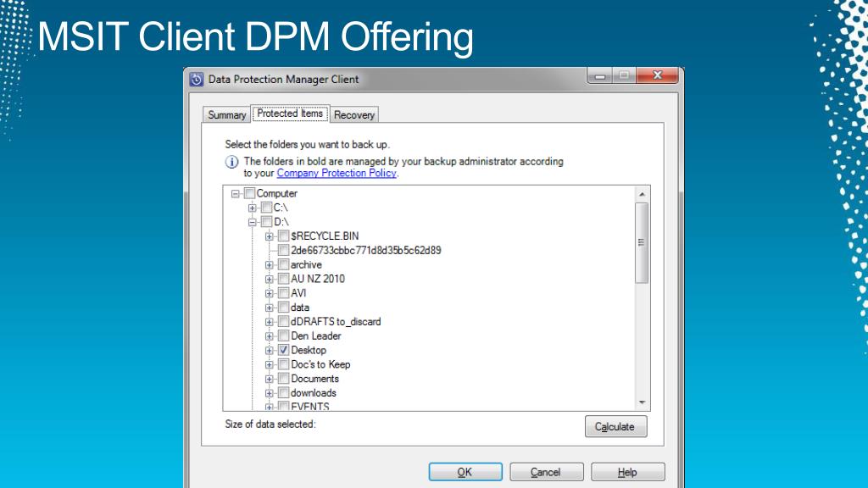Viewport: 868px width, 488px height.
Task: Check the AU NZ 2010 checkbox
Action: 283,279
